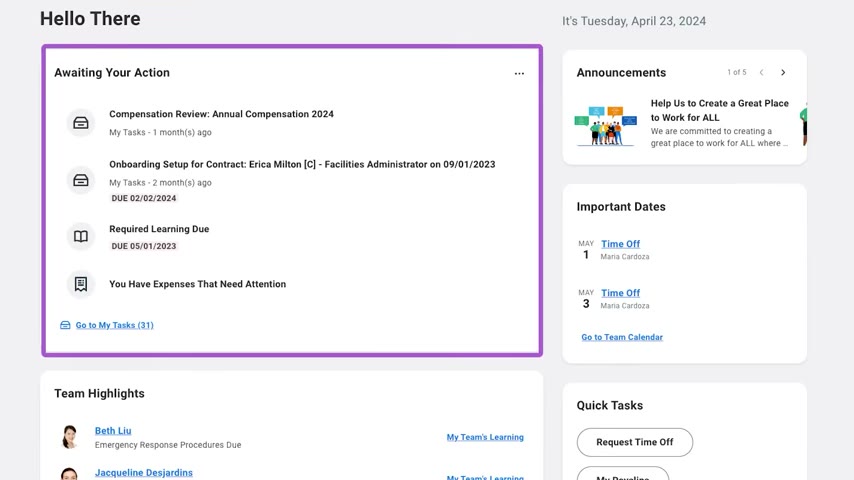Open the announcement illustration image
The height and width of the screenshot is (480, 854).
605,126
